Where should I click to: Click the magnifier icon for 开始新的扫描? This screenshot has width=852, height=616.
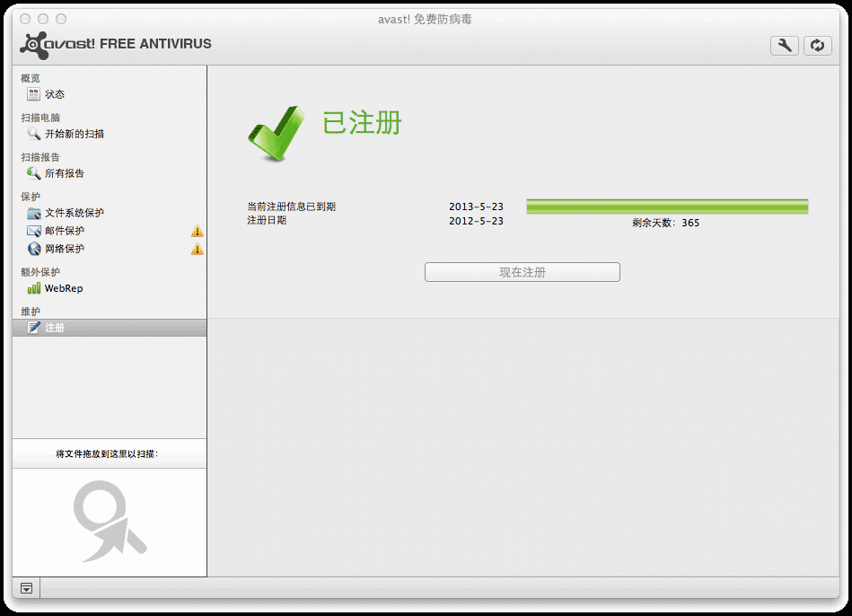click(34, 134)
